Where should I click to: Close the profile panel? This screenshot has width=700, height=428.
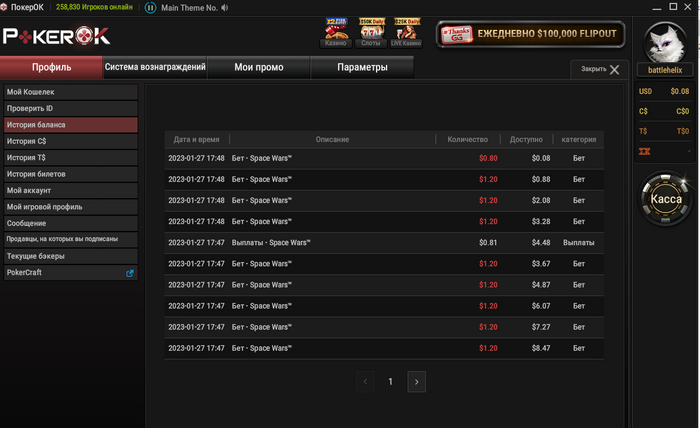click(x=600, y=69)
